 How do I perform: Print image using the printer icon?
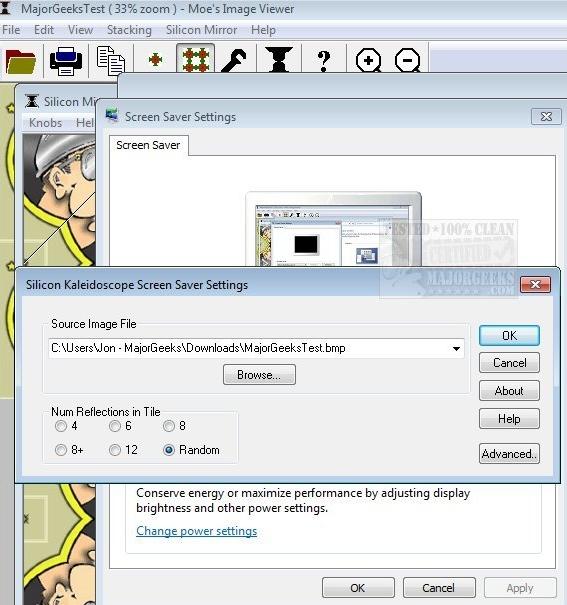point(66,61)
